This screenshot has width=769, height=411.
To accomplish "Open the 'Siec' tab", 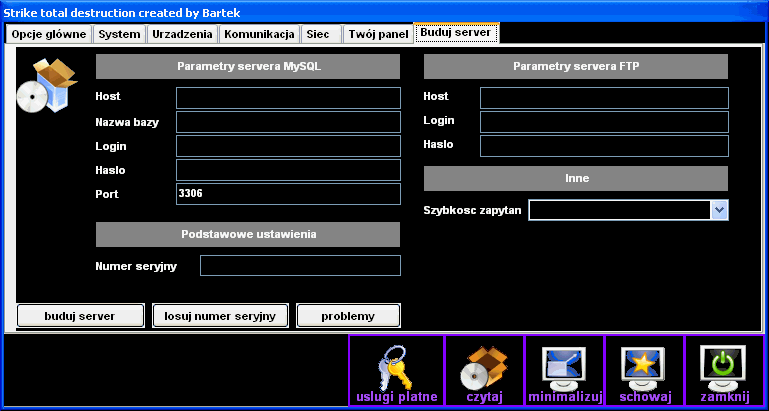I will [319, 34].
